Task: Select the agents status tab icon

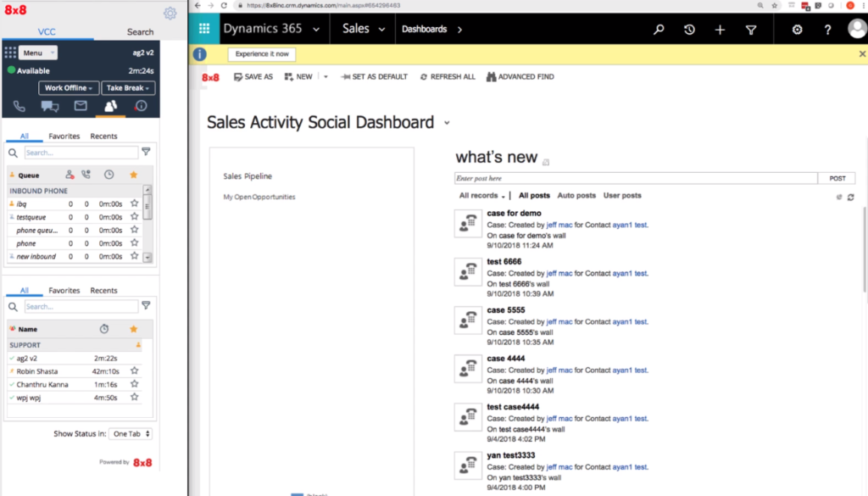Action: (111, 106)
